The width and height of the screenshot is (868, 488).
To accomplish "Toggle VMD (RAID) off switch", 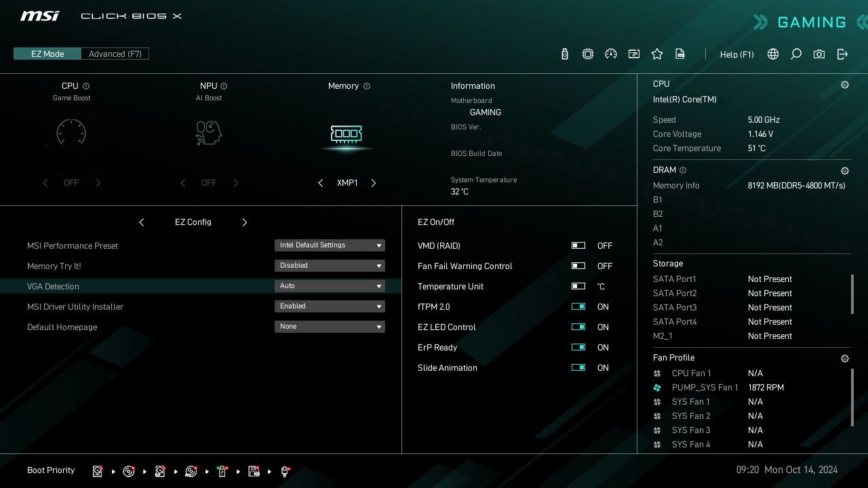I will pos(578,245).
